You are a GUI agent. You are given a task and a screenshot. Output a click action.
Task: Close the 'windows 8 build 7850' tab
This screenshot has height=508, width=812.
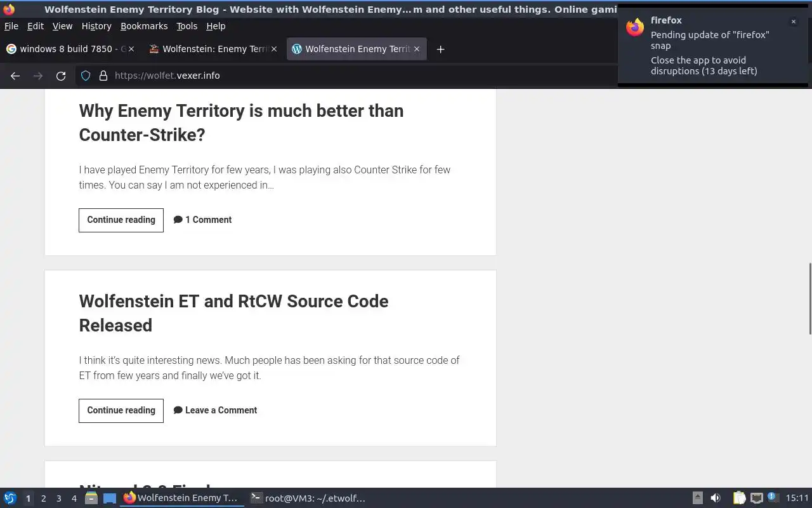131,49
